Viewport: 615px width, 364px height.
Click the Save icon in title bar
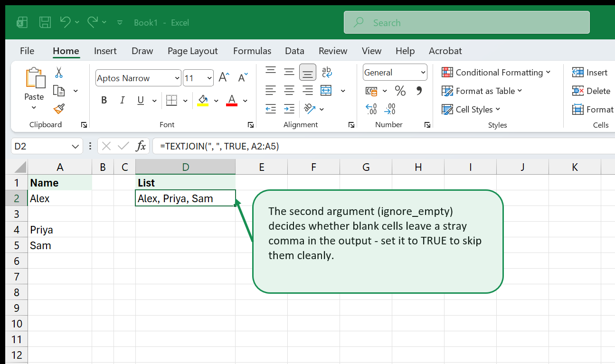[45, 22]
